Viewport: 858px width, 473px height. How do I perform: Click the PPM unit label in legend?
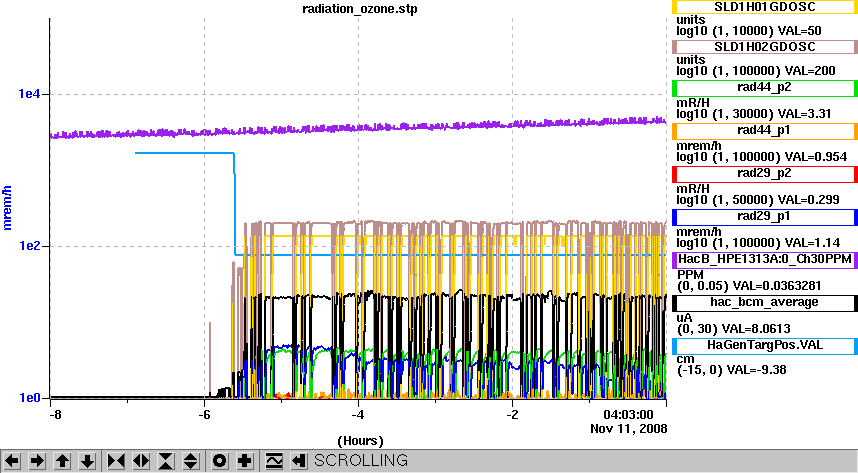tap(690, 275)
